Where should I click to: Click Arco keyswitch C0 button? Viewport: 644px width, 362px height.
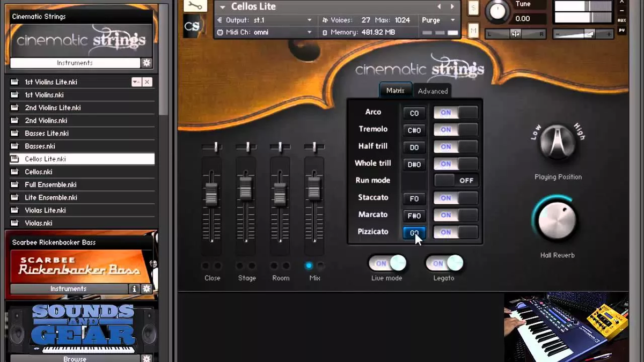[x=414, y=113]
